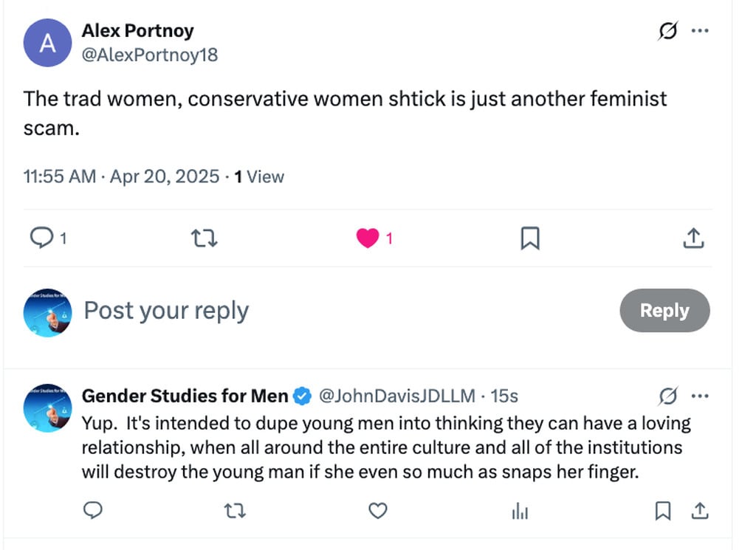Reply to the Gender Studies for Men comment
The height and width of the screenshot is (550, 756).
coord(92,510)
